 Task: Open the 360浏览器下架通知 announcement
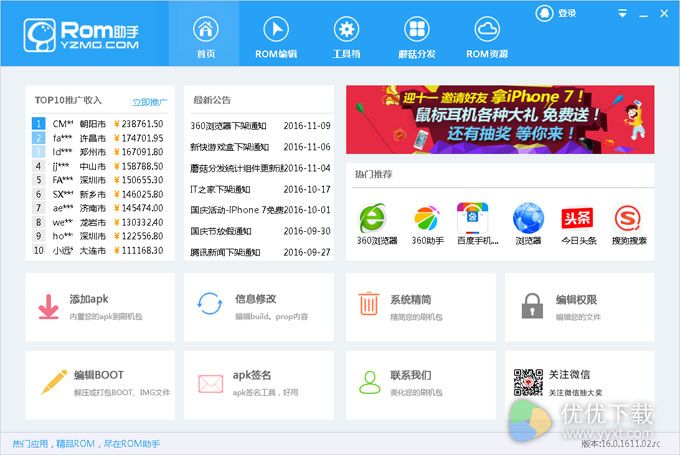coord(229,126)
